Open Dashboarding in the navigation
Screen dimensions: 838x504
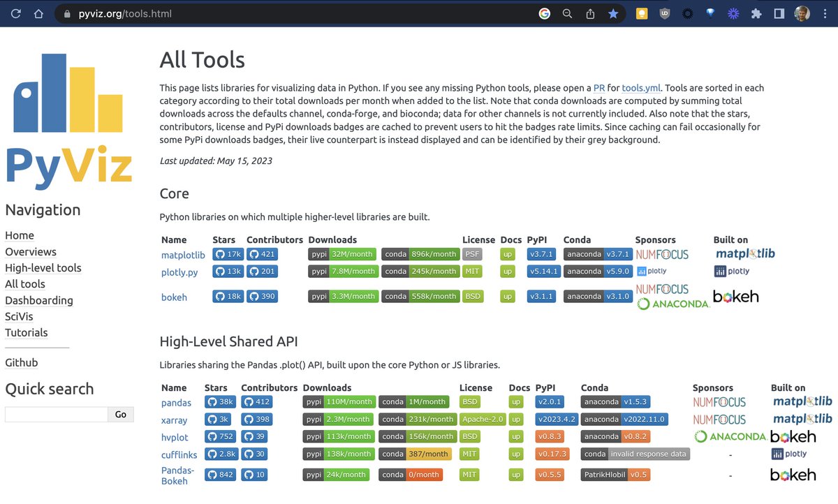(x=39, y=301)
